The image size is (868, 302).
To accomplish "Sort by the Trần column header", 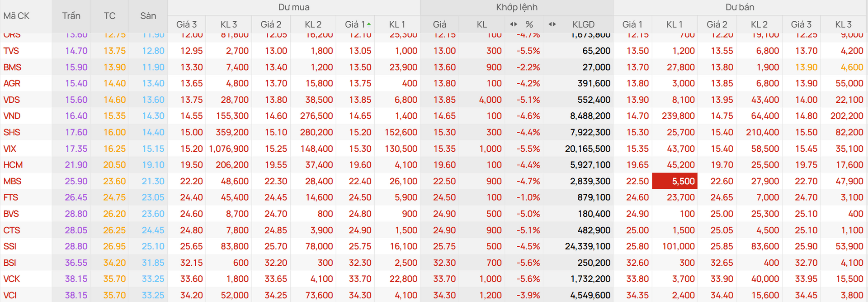I will (x=71, y=16).
